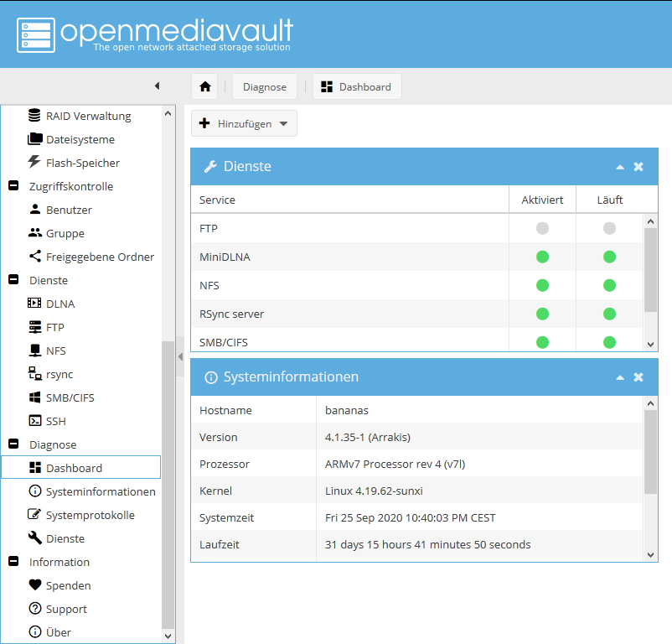Click the FTP Aktiviert status indicator
The width and height of the screenshot is (672, 644).
pos(542,228)
